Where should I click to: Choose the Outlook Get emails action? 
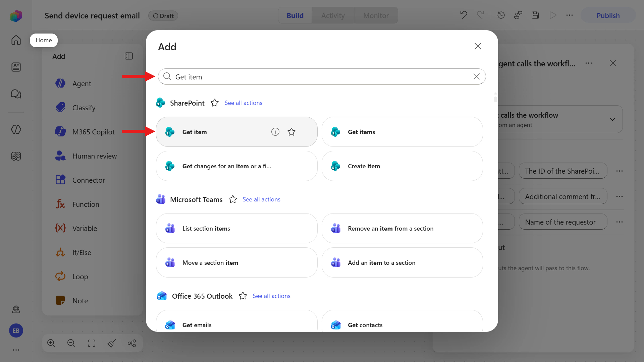tap(236, 321)
